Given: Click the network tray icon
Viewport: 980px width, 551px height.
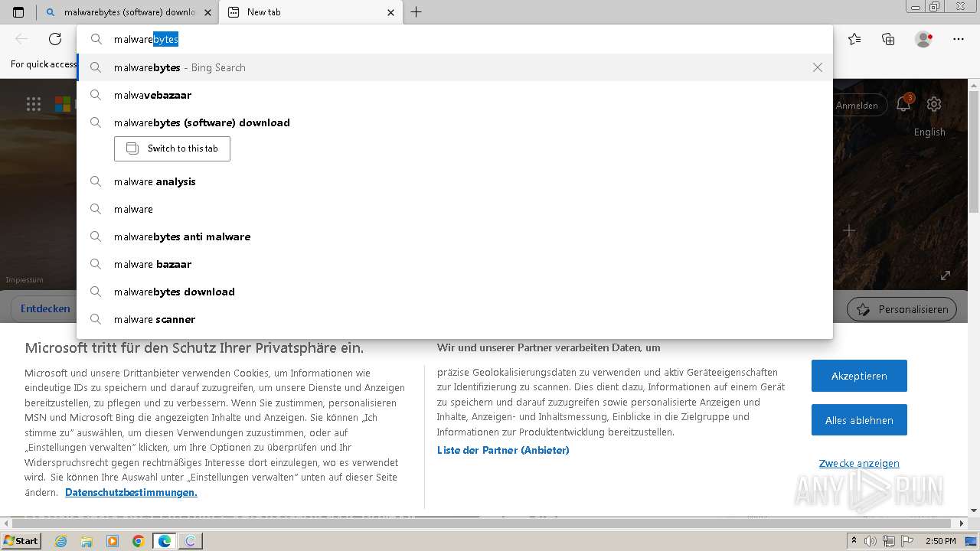Looking at the screenshot, I should point(890,541).
